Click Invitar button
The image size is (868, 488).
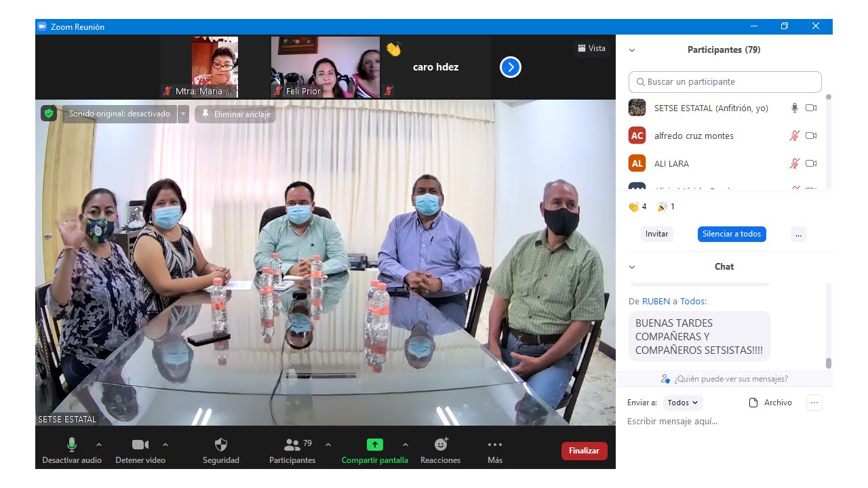coord(656,234)
